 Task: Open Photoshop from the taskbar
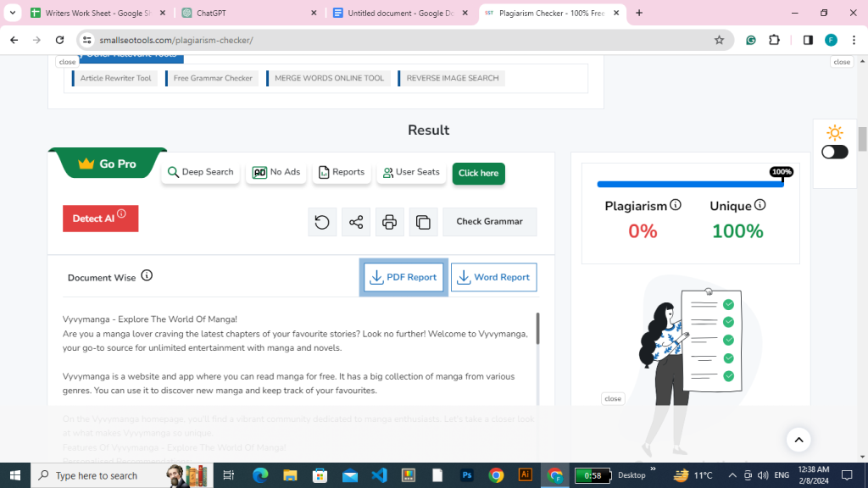click(x=467, y=475)
